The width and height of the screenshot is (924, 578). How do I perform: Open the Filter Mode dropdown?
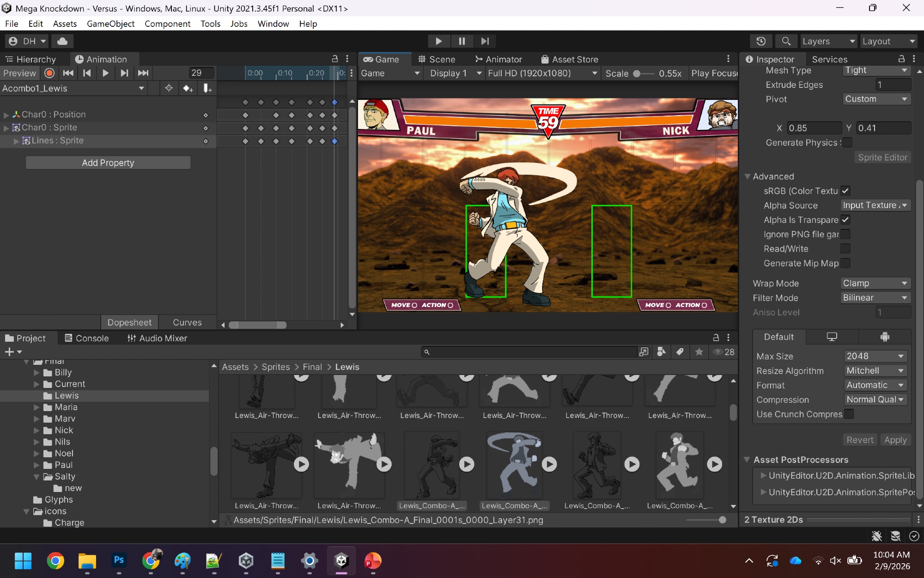pyautogui.click(x=875, y=298)
